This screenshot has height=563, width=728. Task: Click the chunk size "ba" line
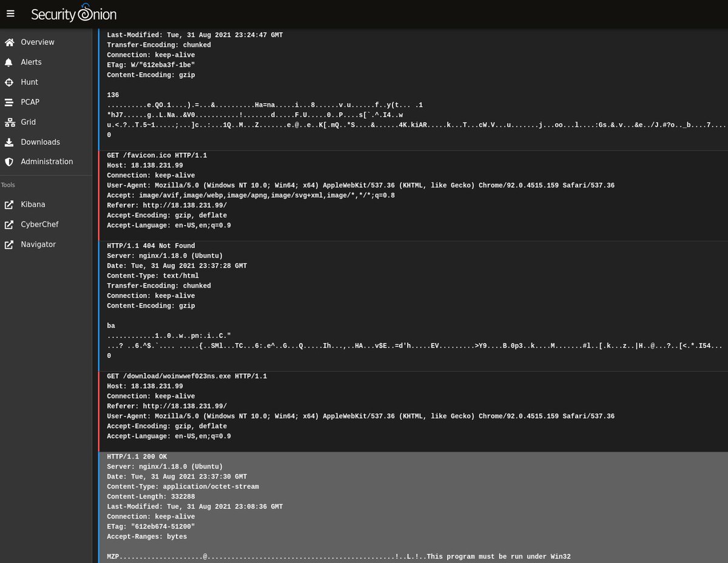(x=111, y=326)
